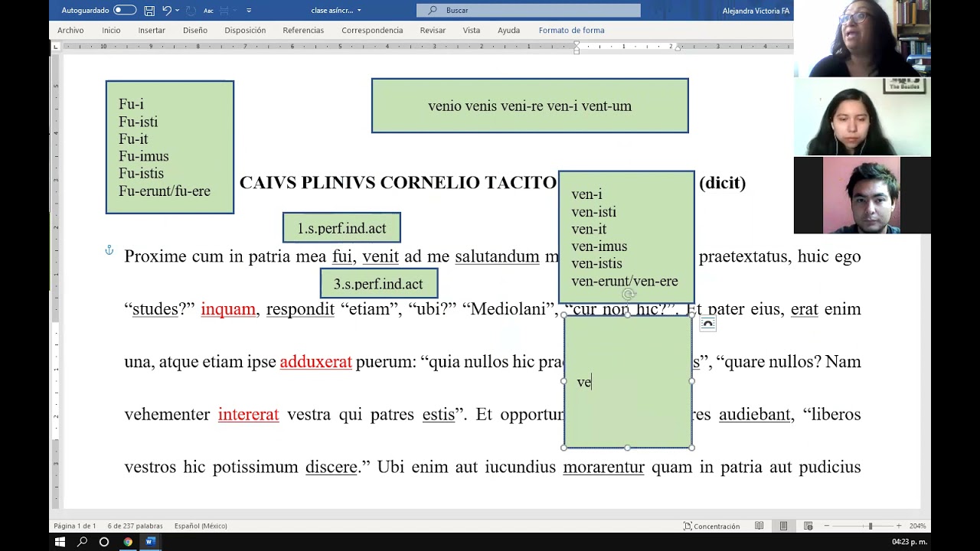The image size is (980, 551).
Task: Open the Formato de forma tab
Action: pyautogui.click(x=571, y=30)
